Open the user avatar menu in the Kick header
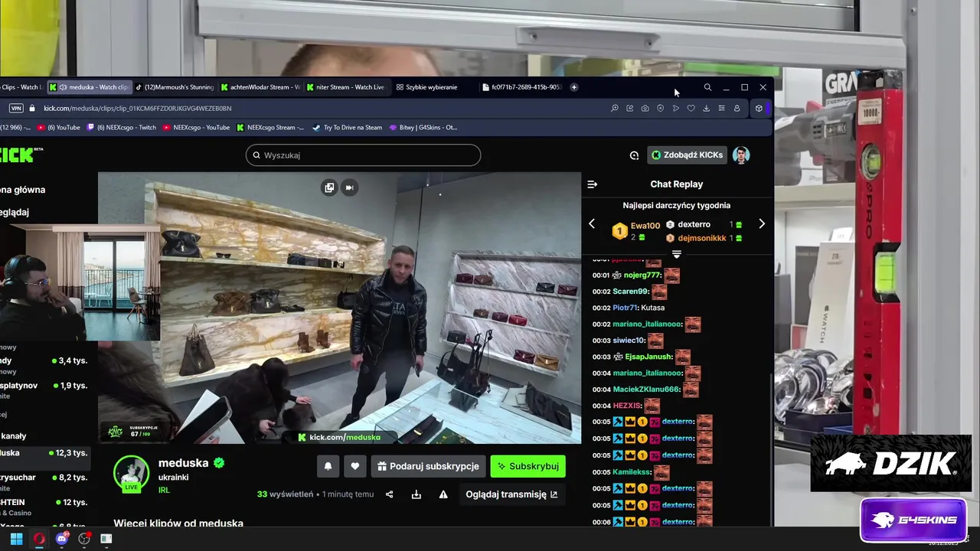This screenshot has height=551, width=980. (x=740, y=155)
